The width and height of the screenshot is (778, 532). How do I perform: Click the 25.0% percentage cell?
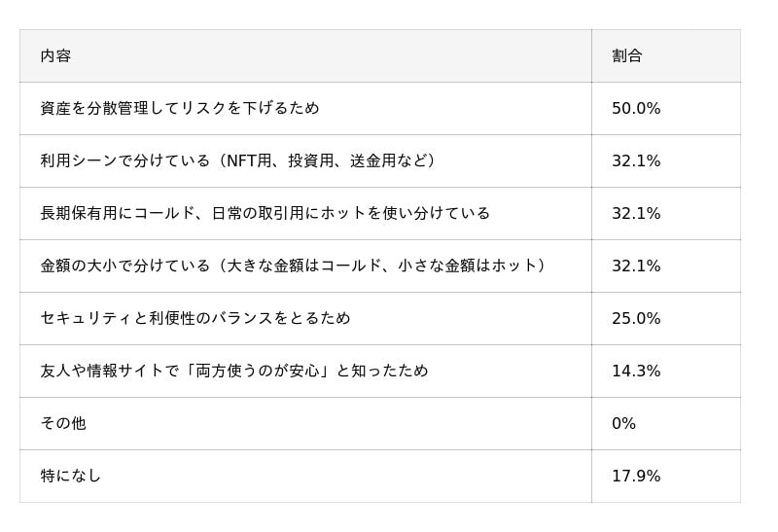click(636, 318)
